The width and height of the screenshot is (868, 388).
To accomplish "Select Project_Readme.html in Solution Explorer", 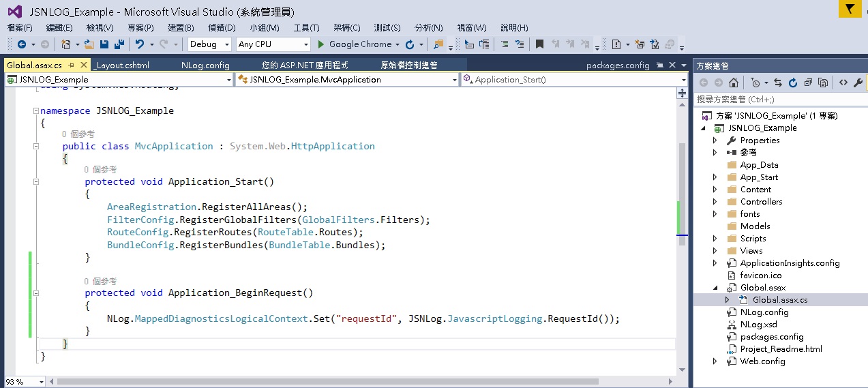I will tap(781, 349).
